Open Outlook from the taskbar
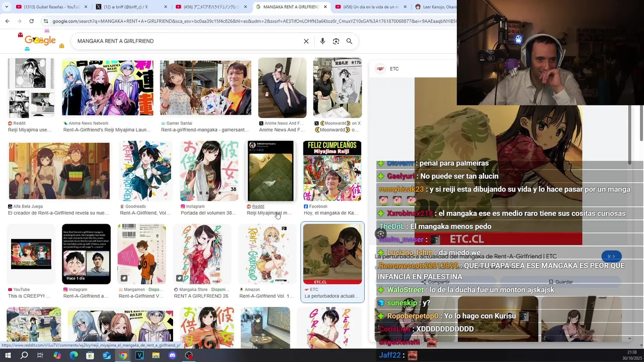Image resolution: width=644 pixels, height=362 pixels. click(107, 355)
